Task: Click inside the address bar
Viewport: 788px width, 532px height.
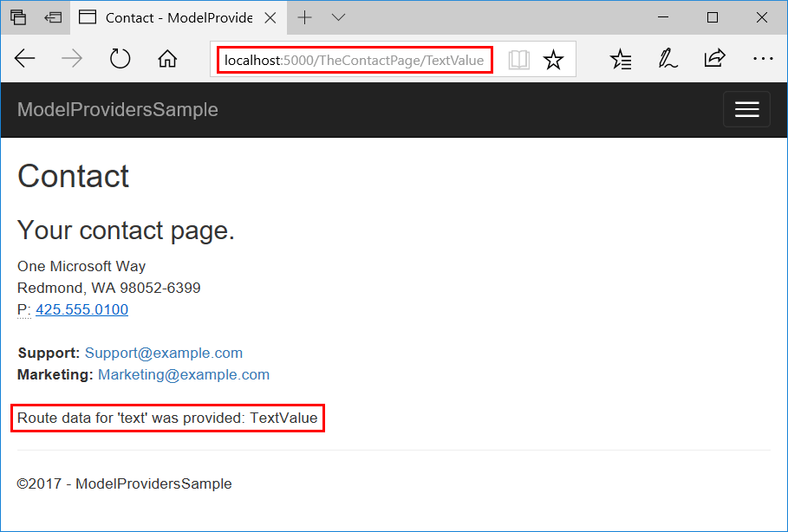Action: [354, 60]
